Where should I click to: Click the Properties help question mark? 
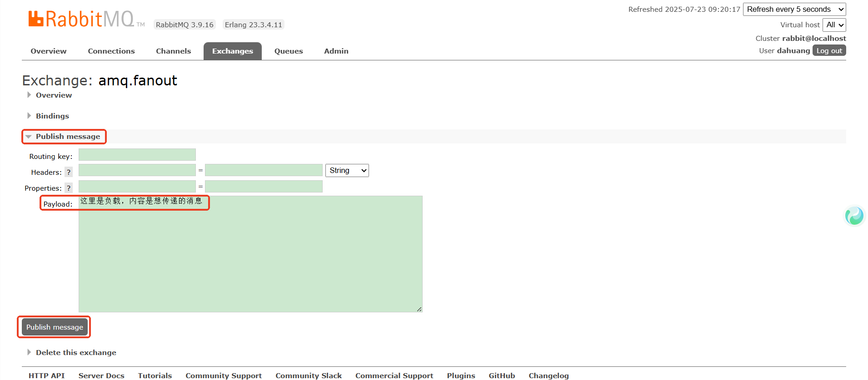point(69,188)
